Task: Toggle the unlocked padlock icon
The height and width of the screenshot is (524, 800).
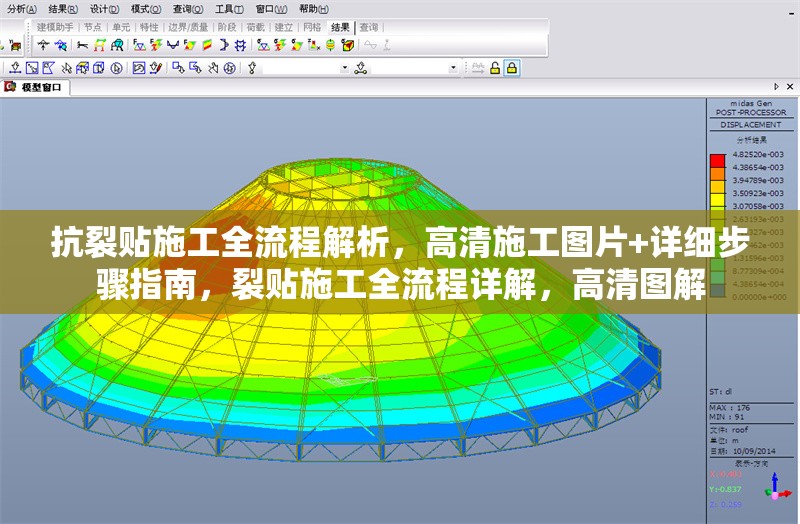Action: (495, 68)
